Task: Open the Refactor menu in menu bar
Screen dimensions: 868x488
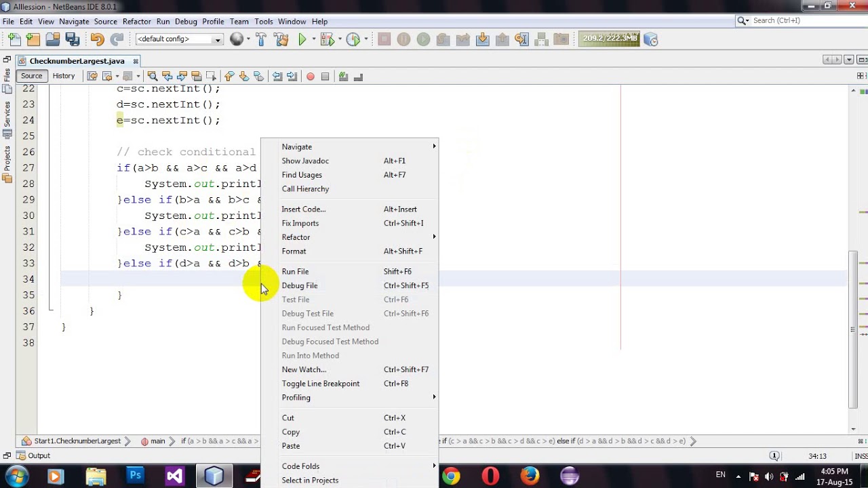Action: (x=136, y=22)
